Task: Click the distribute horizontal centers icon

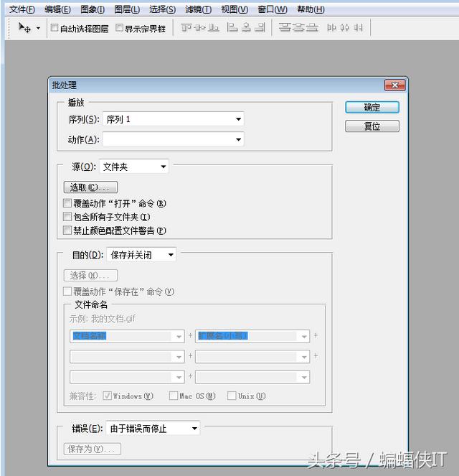Action: coord(344,28)
